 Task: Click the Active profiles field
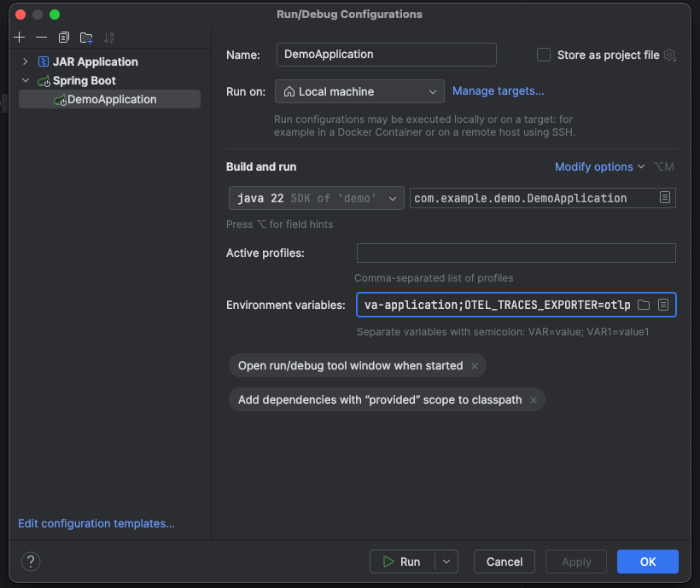click(x=516, y=253)
